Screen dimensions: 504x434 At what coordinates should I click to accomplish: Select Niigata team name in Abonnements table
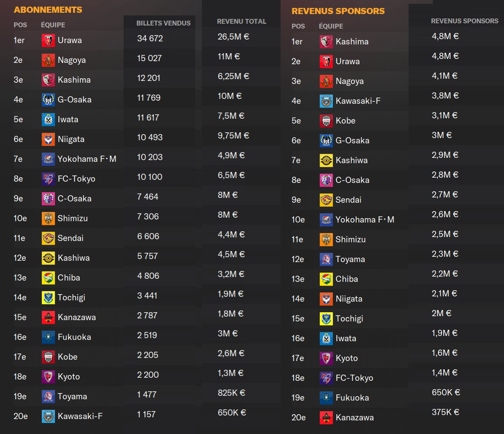click(71, 139)
